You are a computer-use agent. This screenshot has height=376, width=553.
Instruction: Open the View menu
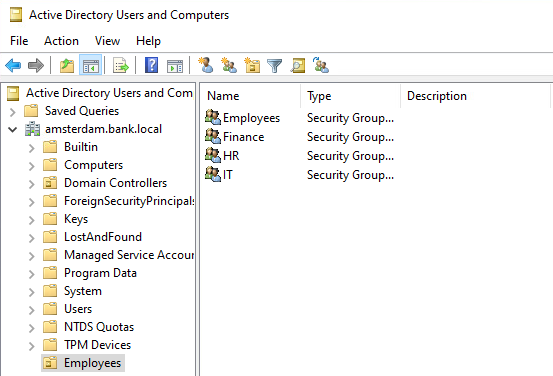tap(107, 41)
